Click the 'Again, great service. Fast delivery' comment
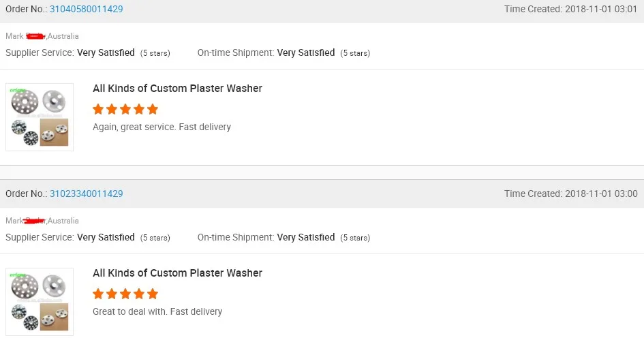 point(162,127)
